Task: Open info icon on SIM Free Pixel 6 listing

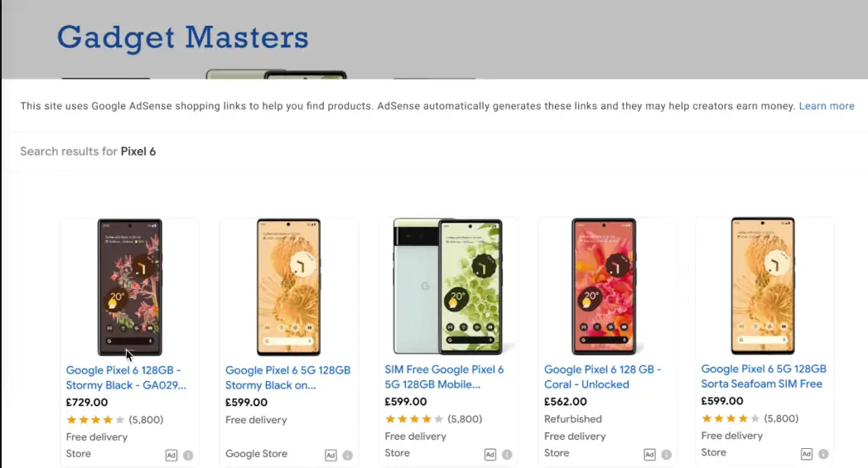Action: [507, 455]
